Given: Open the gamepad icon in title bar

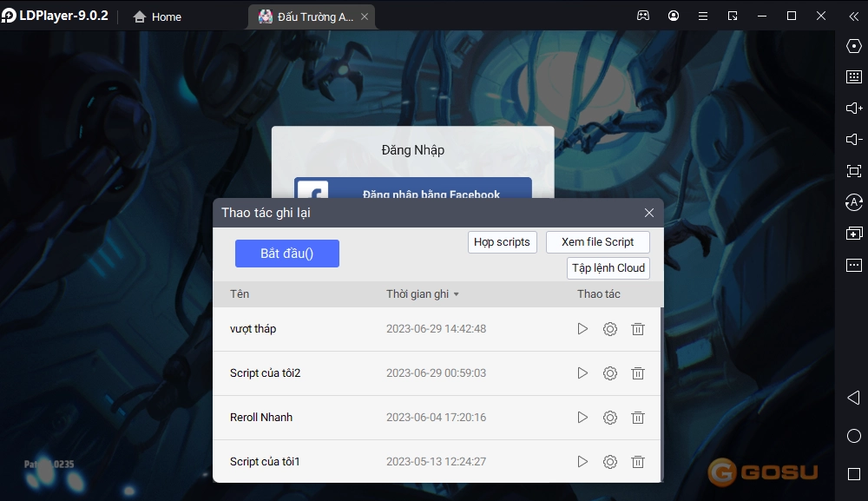Looking at the screenshot, I should coord(643,16).
